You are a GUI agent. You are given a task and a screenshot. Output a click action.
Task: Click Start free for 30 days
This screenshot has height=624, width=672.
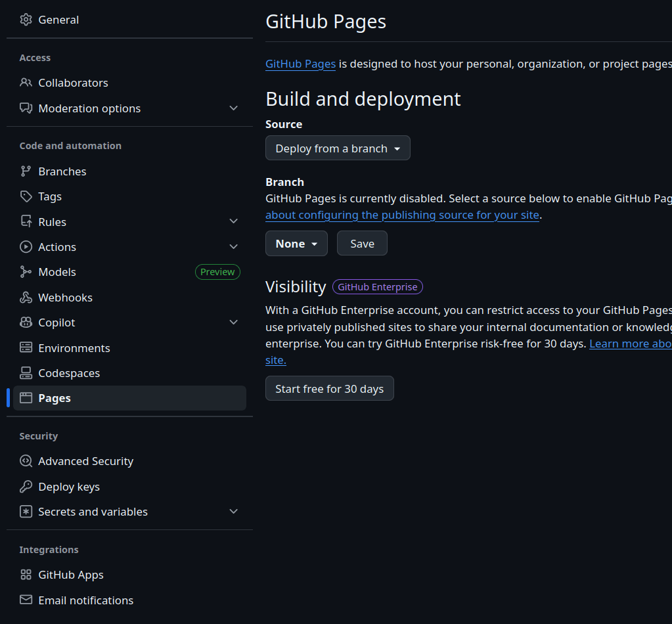pyautogui.click(x=330, y=388)
